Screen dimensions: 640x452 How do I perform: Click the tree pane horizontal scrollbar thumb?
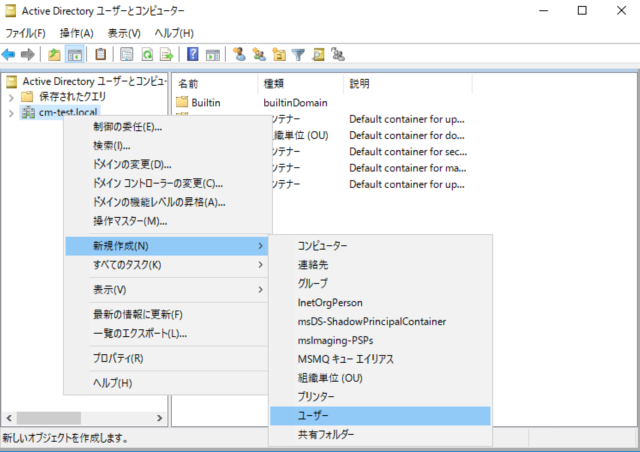[49, 418]
